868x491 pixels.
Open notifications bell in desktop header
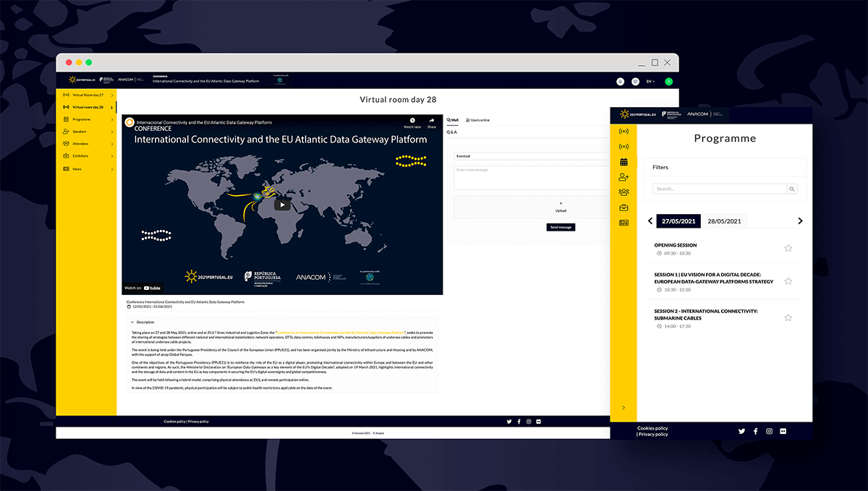620,82
